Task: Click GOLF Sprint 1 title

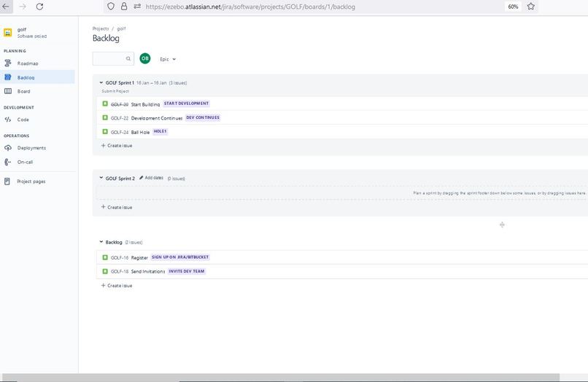Action: (120, 83)
